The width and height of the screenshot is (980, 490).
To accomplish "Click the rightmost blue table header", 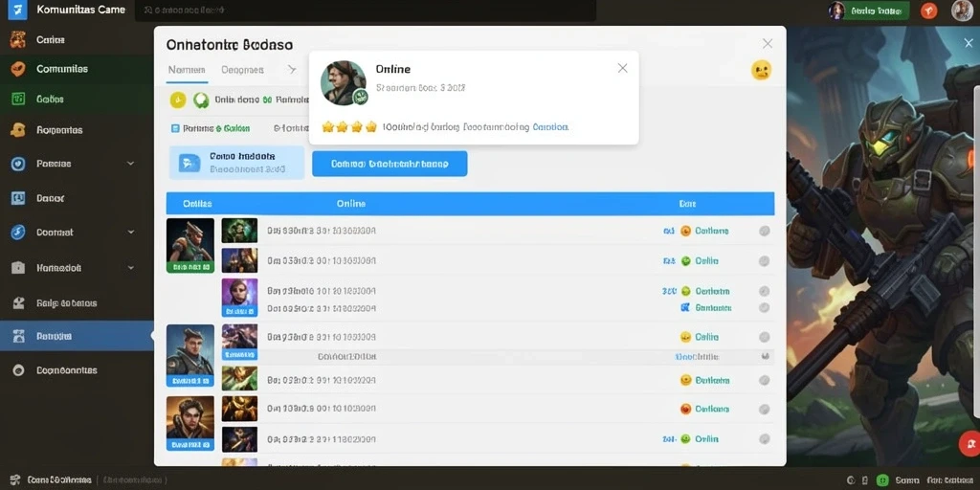I will click(687, 204).
